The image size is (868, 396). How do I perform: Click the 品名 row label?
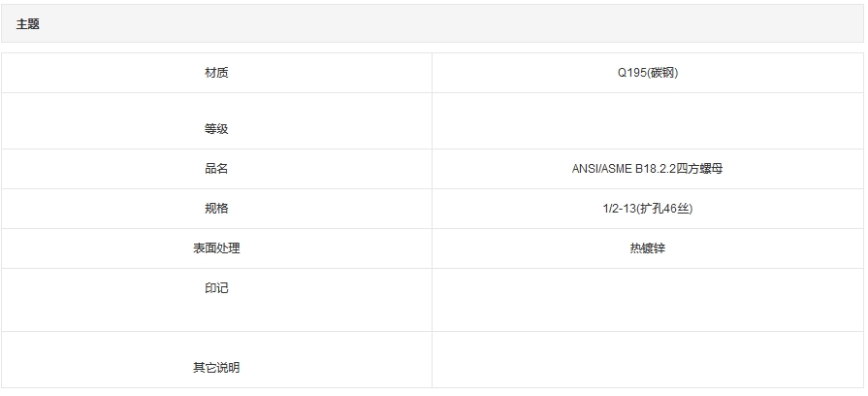point(216,169)
